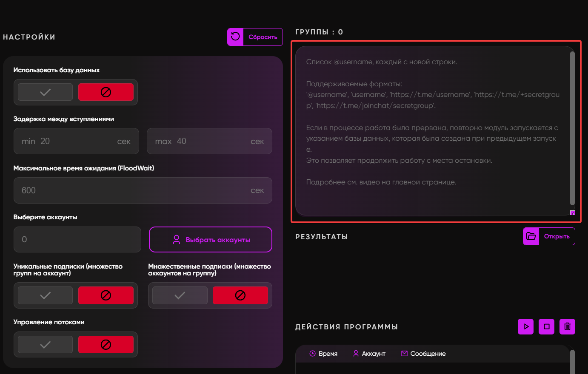
Task: Click the trash icon to clear actions
Action: (567, 326)
